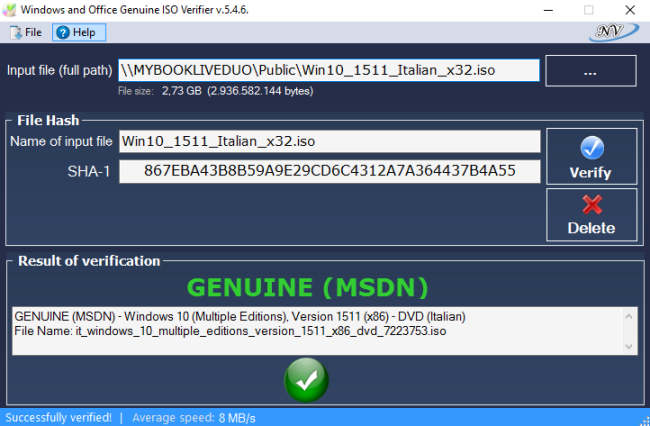The height and width of the screenshot is (426, 650).
Task: Click the NV logo icon
Action: (x=614, y=32)
